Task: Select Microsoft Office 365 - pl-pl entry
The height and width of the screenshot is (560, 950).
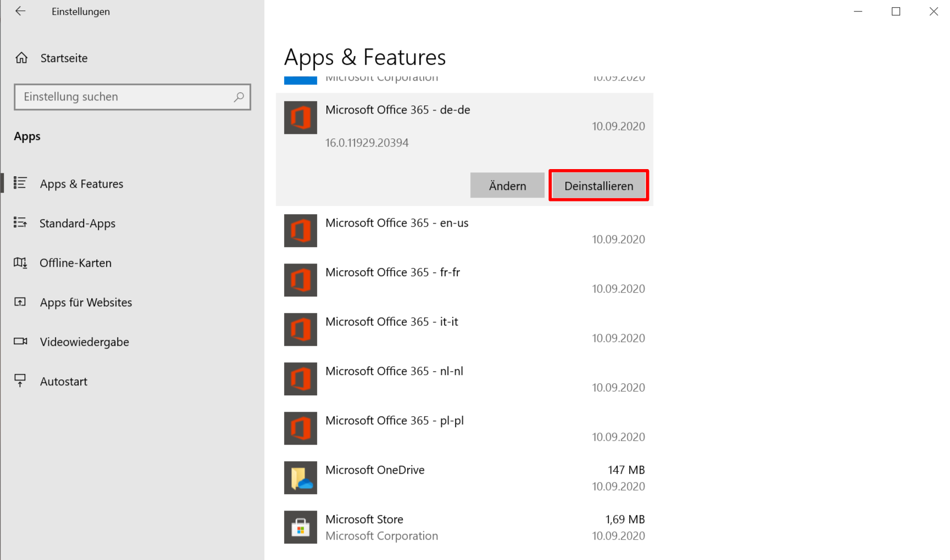Action: pyautogui.click(x=464, y=428)
